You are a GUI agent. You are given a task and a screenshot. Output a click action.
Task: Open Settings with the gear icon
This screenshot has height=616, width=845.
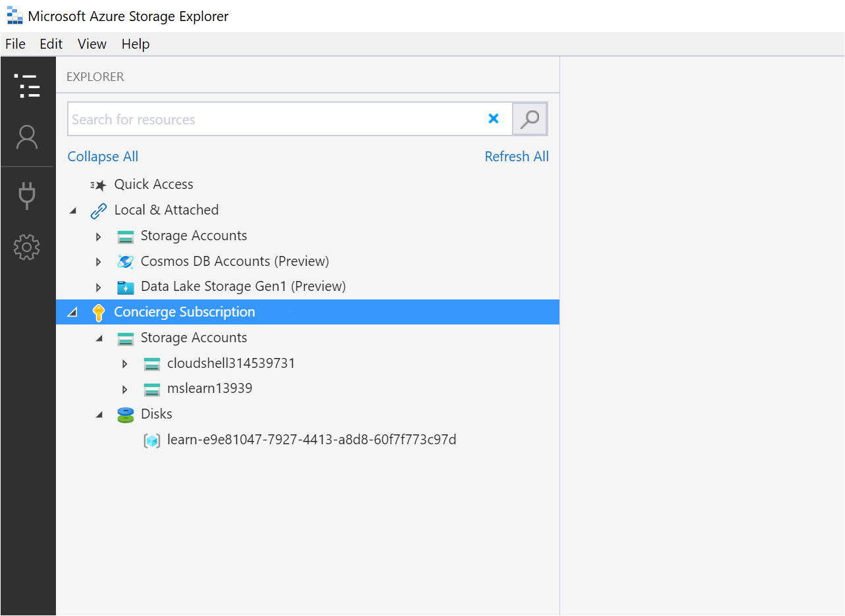point(28,247)
